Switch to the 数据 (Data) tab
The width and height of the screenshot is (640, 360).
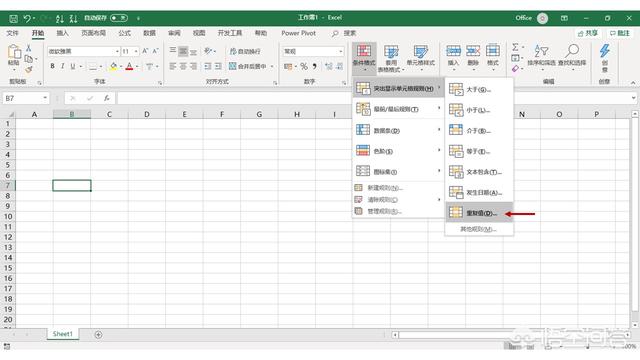pyautogui.click(x=149, y=33)
